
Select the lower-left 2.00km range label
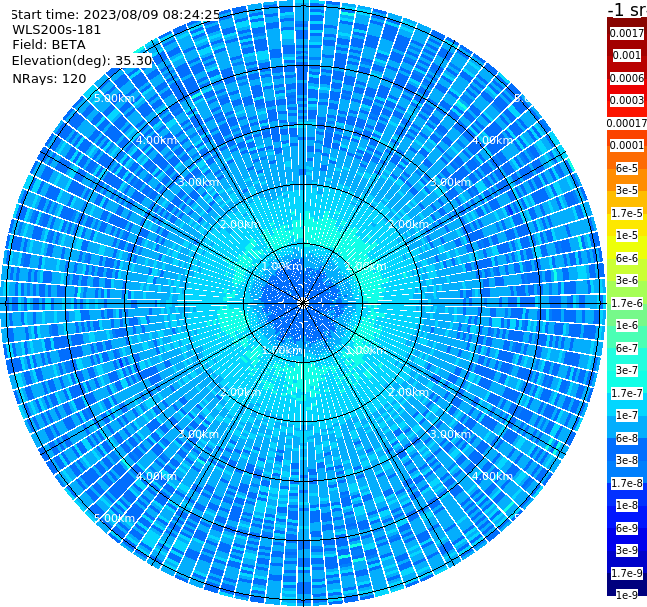[241, 392]
